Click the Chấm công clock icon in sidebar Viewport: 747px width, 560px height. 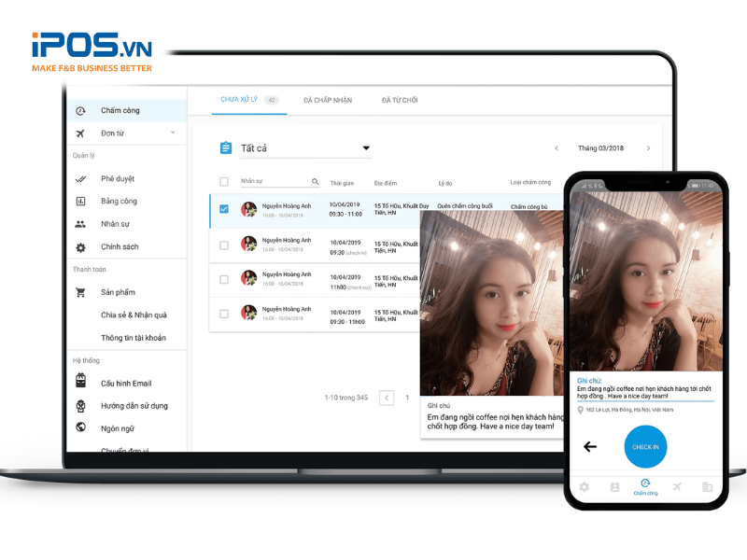tap(81, 111)
